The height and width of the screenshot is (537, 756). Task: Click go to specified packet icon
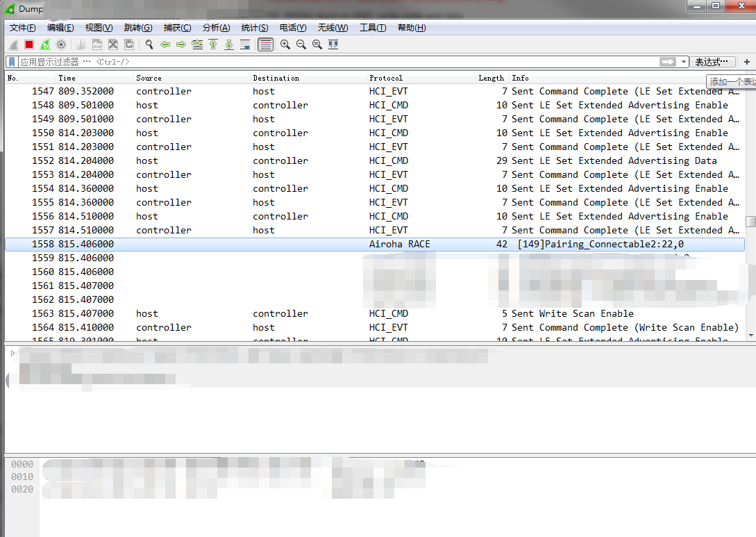[x=197, y=45]
